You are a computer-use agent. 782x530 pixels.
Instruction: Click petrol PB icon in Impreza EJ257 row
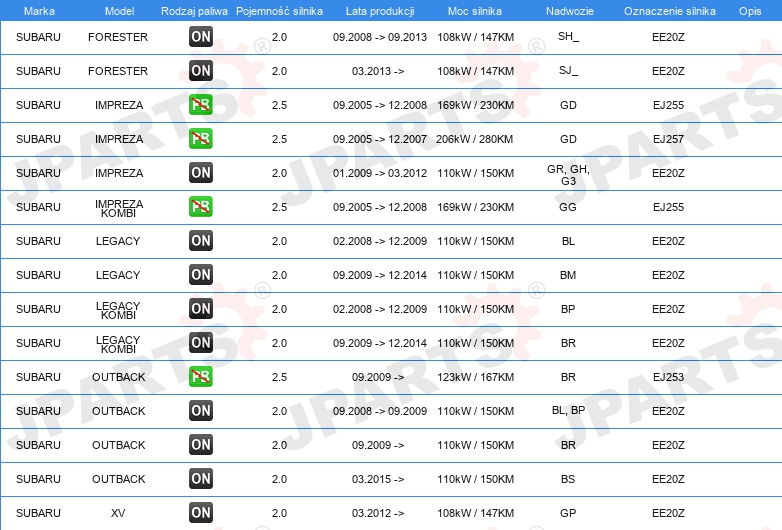pyautogui.click(x=200, y=139)
